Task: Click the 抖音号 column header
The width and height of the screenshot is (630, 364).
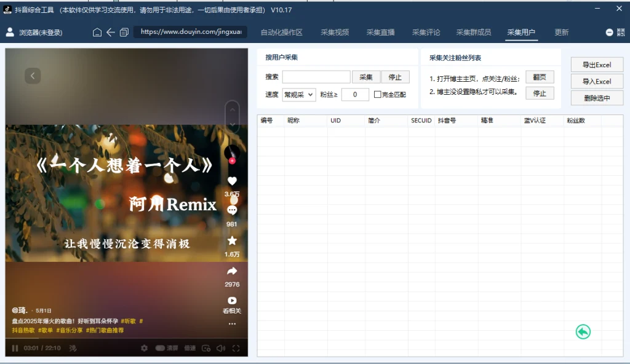Action: click(x=447, y=121)
